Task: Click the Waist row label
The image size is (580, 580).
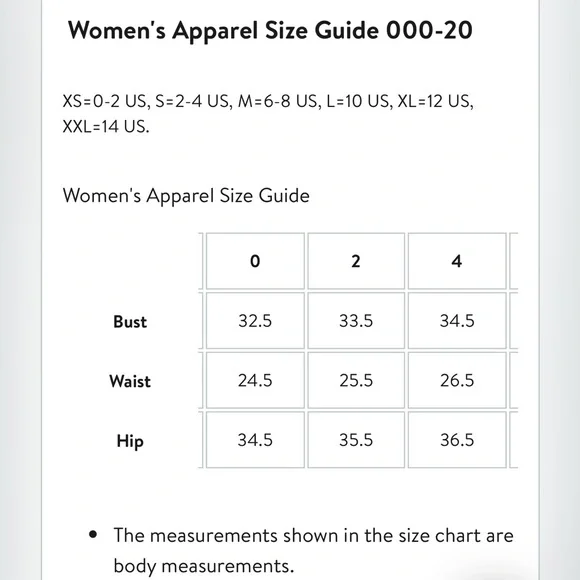Action: (x=130, y=381)
